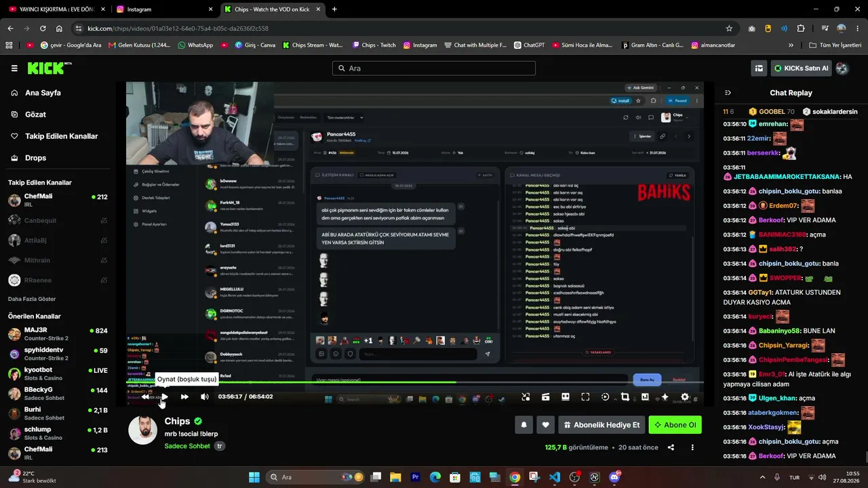Reload the page with browser refresh

pyautogui.click(x=43, y=28)
